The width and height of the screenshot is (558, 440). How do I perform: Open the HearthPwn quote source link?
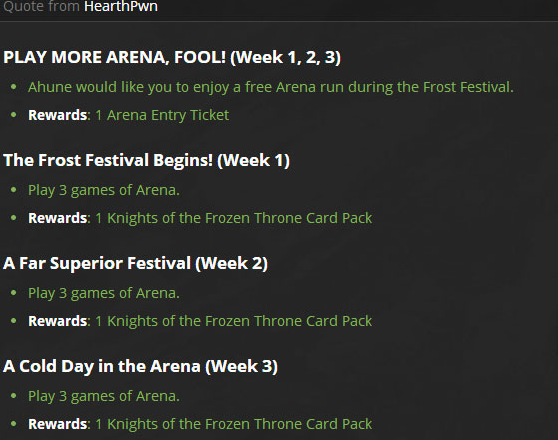pos(121,6)
